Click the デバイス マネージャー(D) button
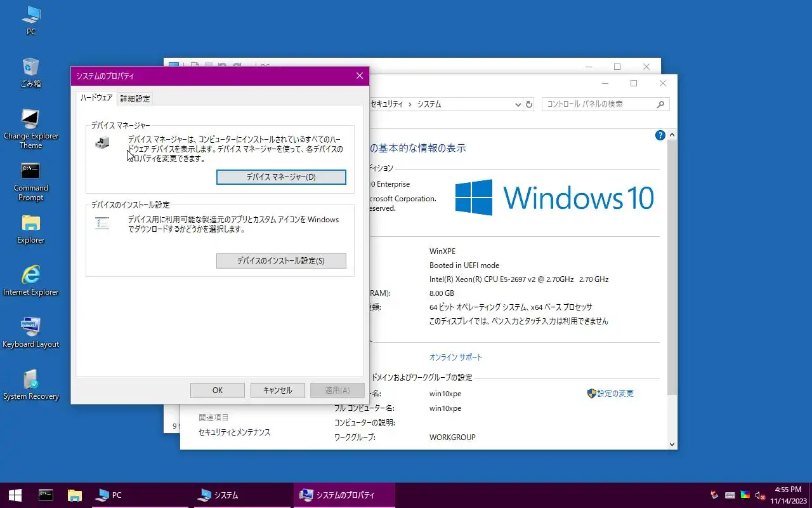812x508 pixels. (281, 177)
